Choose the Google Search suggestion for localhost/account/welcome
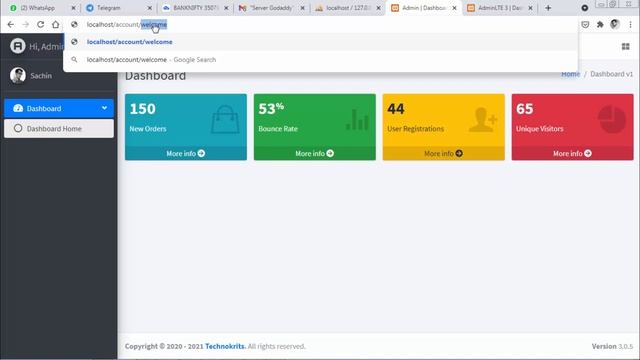640x360 pixels. coord(320,60)
